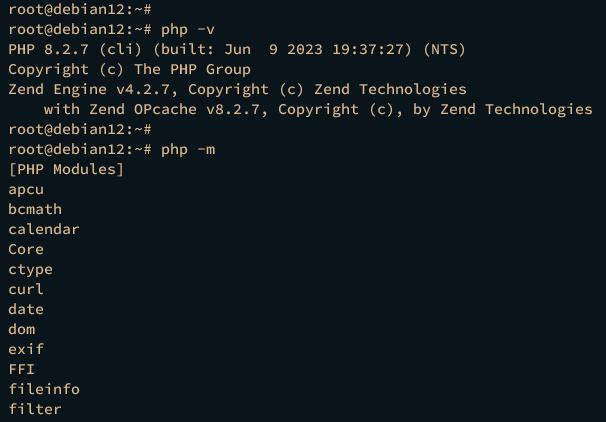This screenshot has height=422, width=606.
Task: Select the 'calendar' module entry
Action: tap(43, 229)
